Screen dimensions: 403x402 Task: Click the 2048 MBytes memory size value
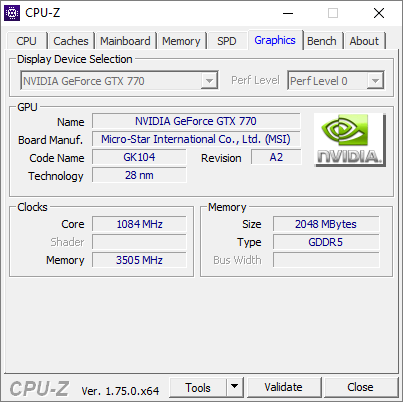(326, 224)
